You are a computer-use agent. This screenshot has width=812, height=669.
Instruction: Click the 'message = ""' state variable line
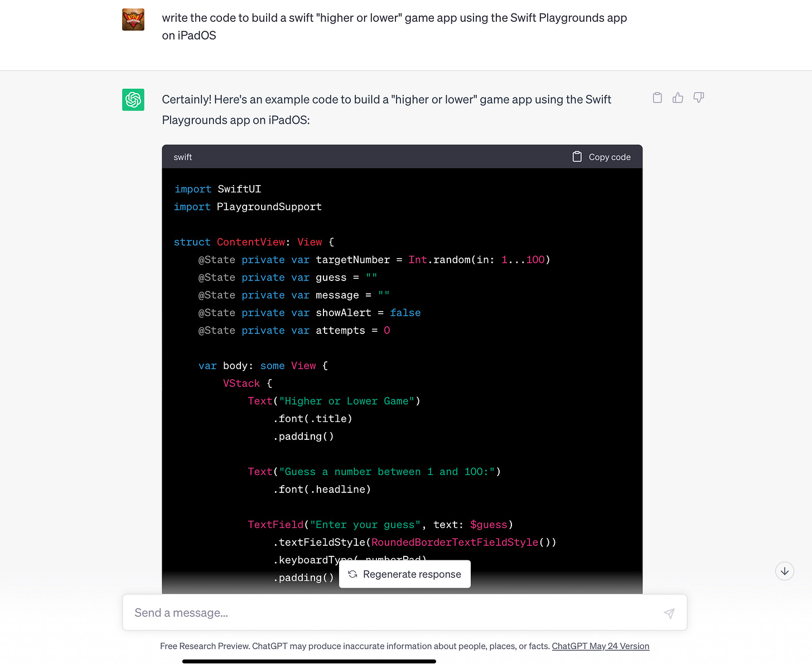[x=294, y=295]
